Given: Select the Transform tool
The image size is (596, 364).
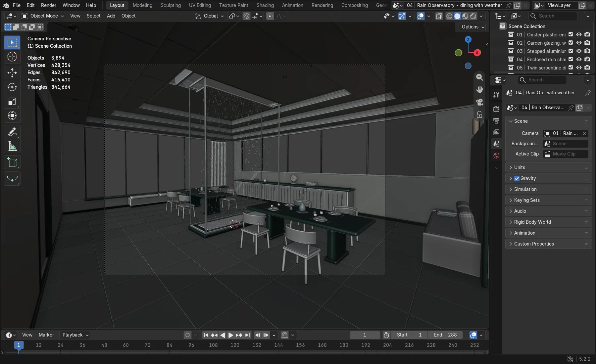Looking at the screenshot, I should 12,116.
